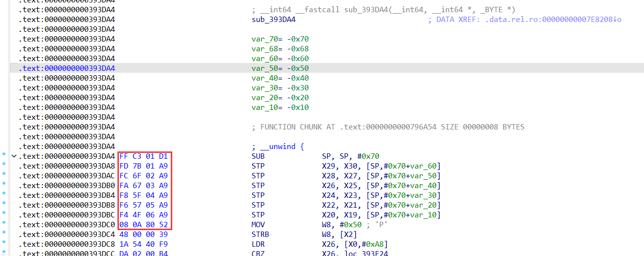This screenshot has height=256, width=644.
Task: Select the sub_393DA4 function name label
Action: click(274, 20)
